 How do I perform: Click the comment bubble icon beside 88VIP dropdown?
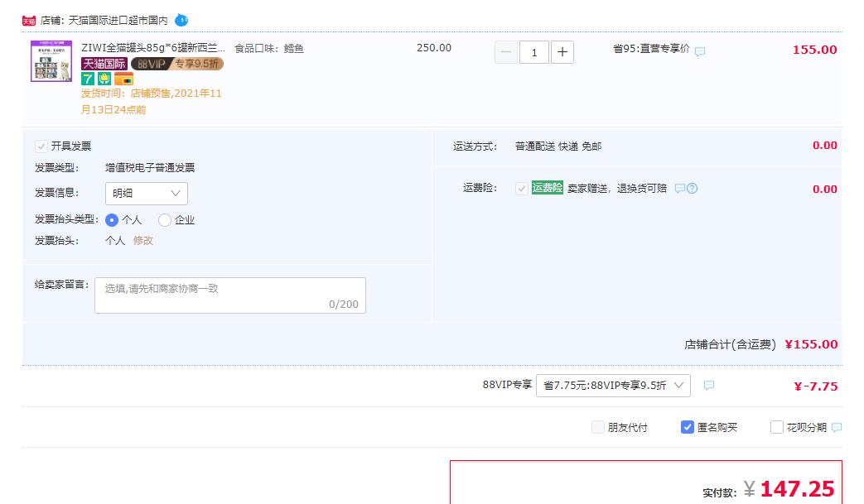pyautogui.click(x=709, y=386)
